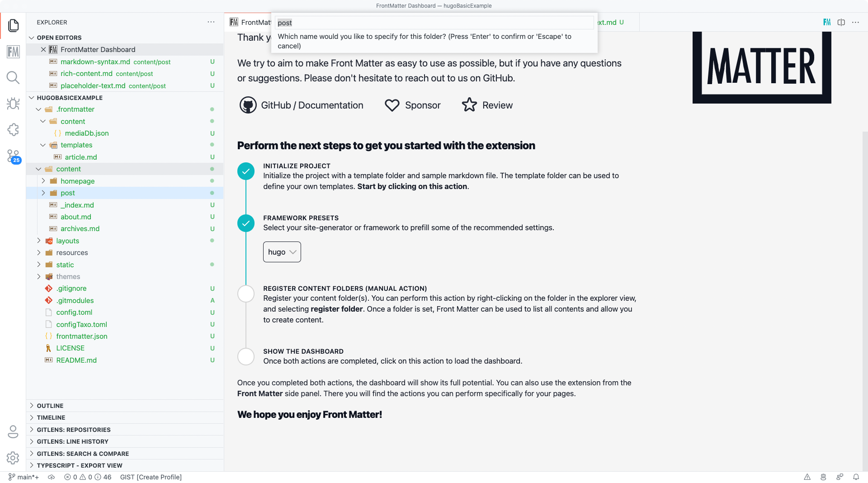Click the split editor icon

coord(841,22)
